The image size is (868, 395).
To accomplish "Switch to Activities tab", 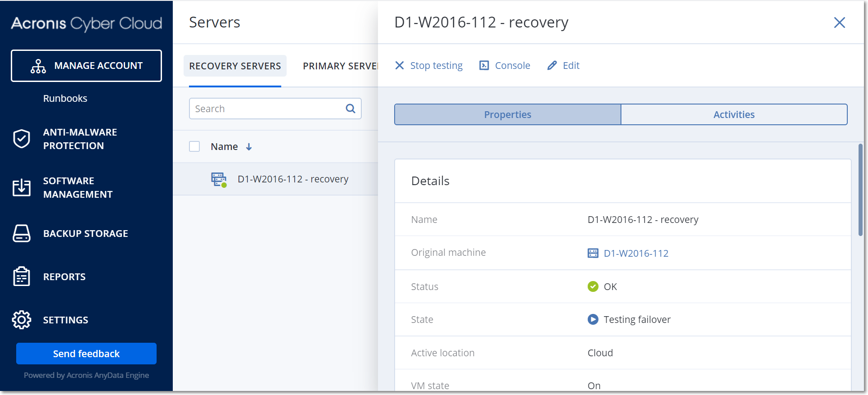I will (x=734, y=114).
